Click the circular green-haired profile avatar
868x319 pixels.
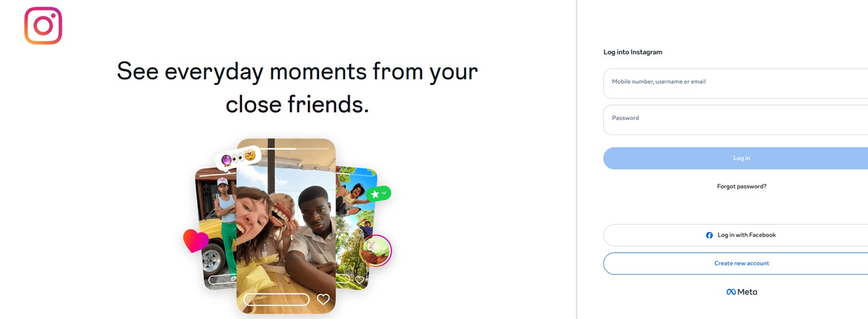pos(374,250)
